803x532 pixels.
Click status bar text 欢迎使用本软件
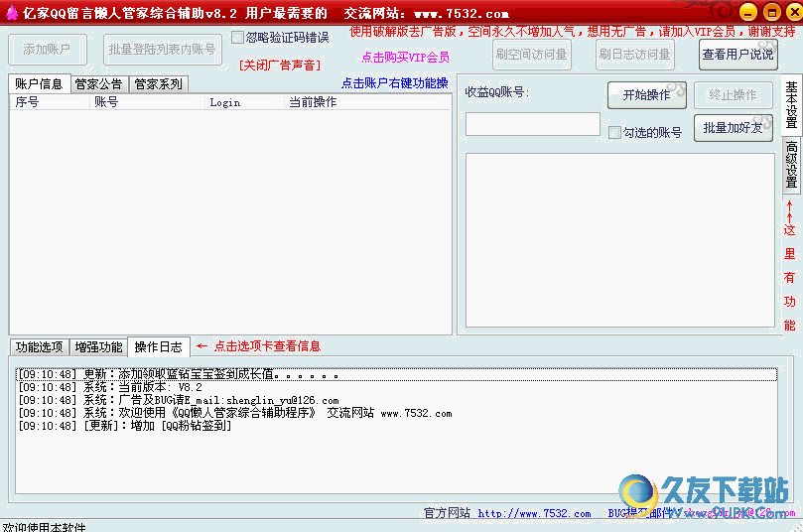click(x=44, y=527)
